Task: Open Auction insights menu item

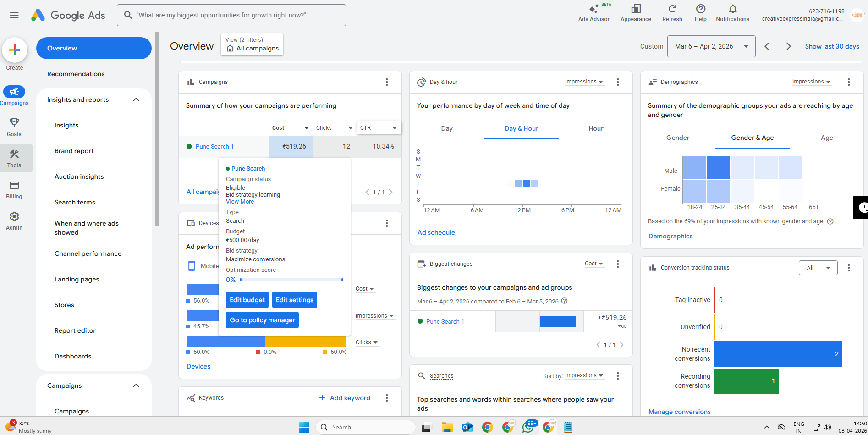Action: (x=79, y=176)
